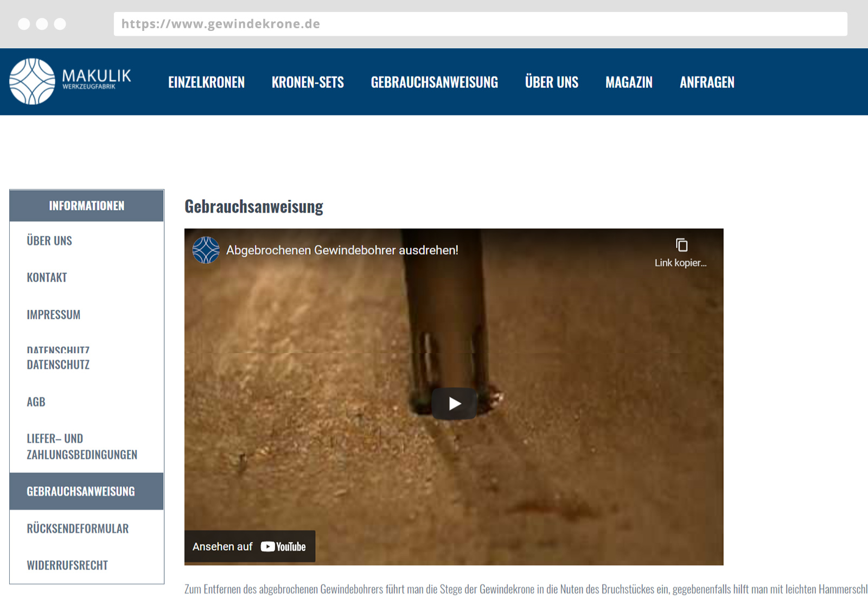The width and height of the screenshot is (868, 597).
Task: Open the AGB sidebar link
Action: 36,402
